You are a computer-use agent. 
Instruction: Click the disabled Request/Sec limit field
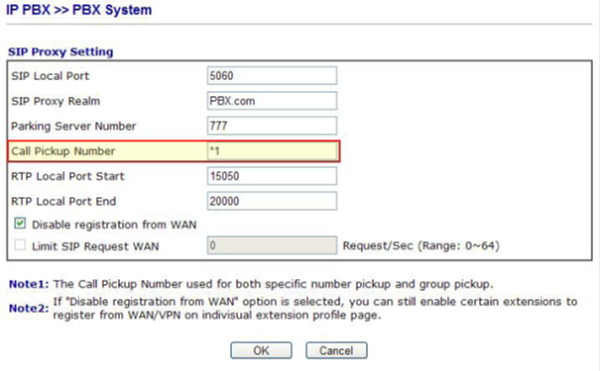272,245
